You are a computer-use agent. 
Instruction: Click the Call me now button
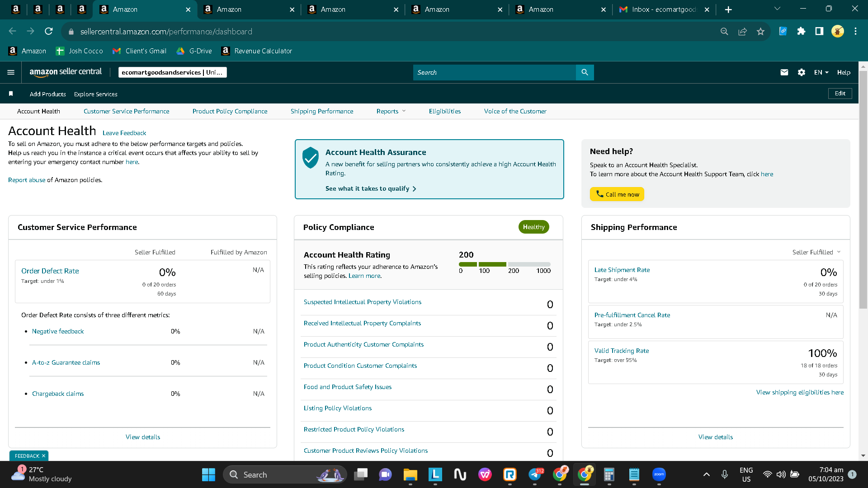coord(617,194)
